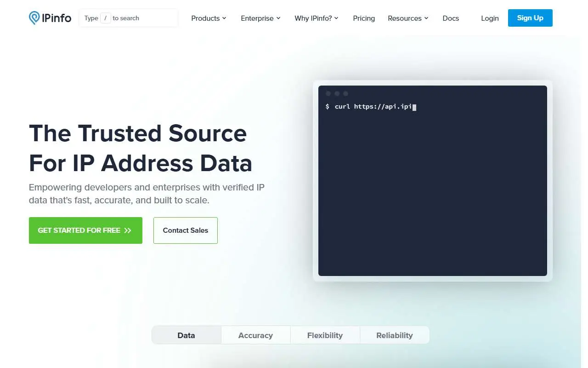Image resolution: width=588 pixels, height=368 pixels.
Task: Expand the Products menu
Action: click(209, 18)
